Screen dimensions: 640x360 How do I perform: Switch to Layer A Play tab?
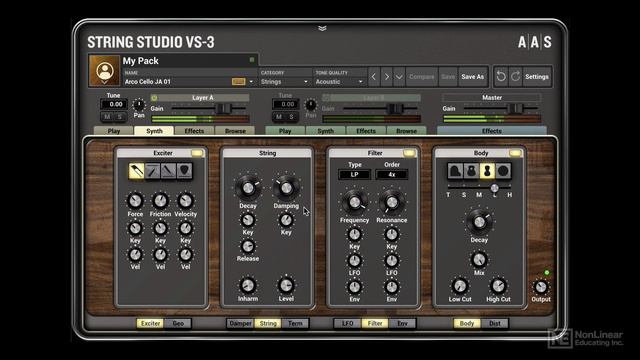[114, 131]
